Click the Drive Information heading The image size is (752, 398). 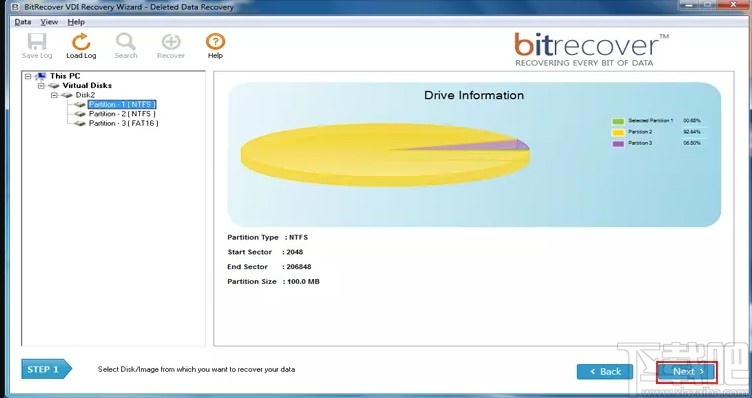(474, 95)
